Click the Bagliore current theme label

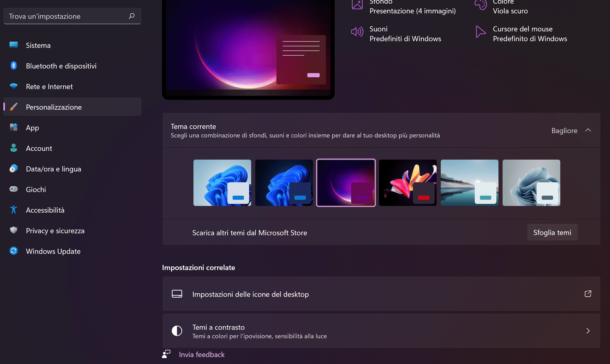(x=564, y=131)
